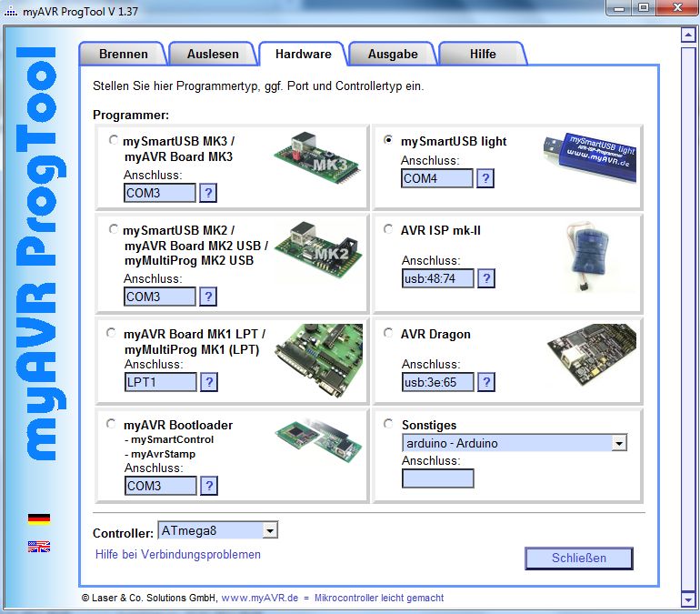
Task: Click the MK2 USB Anschluss COM3 field
Action: click(160, 297)
